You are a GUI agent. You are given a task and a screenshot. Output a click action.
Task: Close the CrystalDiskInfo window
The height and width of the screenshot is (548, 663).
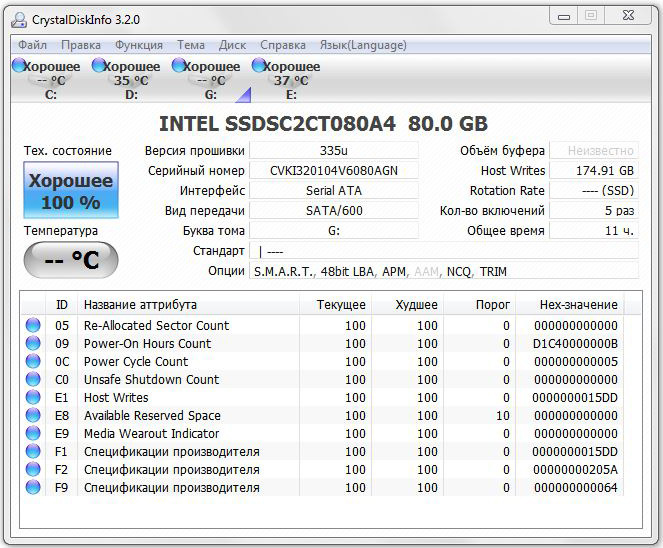click(x=628, y=16)
